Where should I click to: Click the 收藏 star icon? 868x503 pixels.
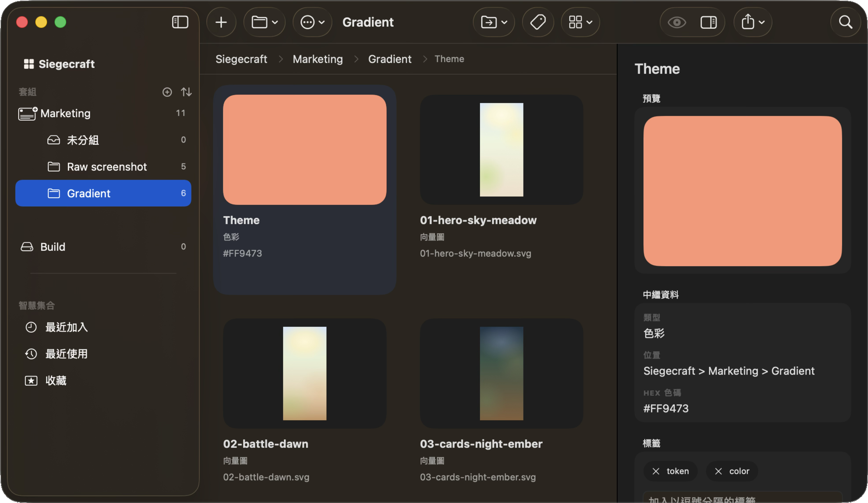point(31,381)
